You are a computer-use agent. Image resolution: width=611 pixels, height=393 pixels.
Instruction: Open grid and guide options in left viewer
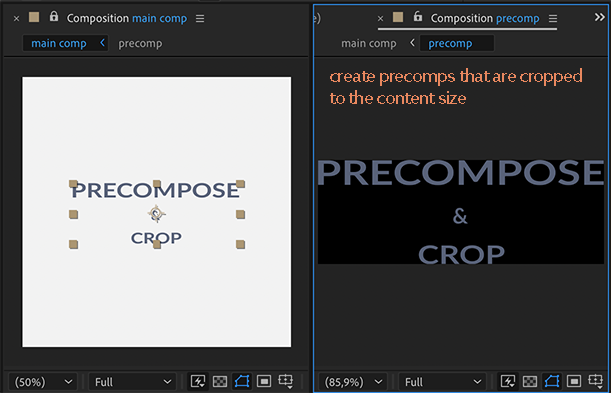[x=286, y=381]
